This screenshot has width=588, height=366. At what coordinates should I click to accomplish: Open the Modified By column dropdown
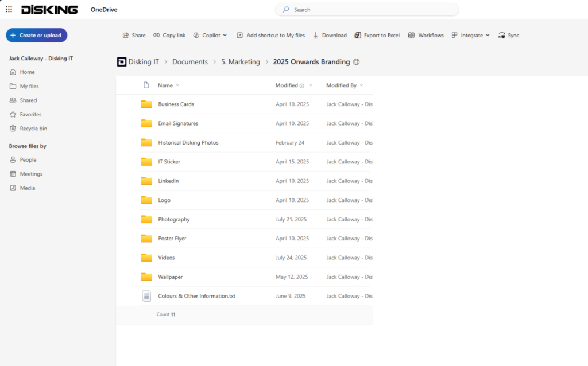pyautogui.click(x=361, y=85)
